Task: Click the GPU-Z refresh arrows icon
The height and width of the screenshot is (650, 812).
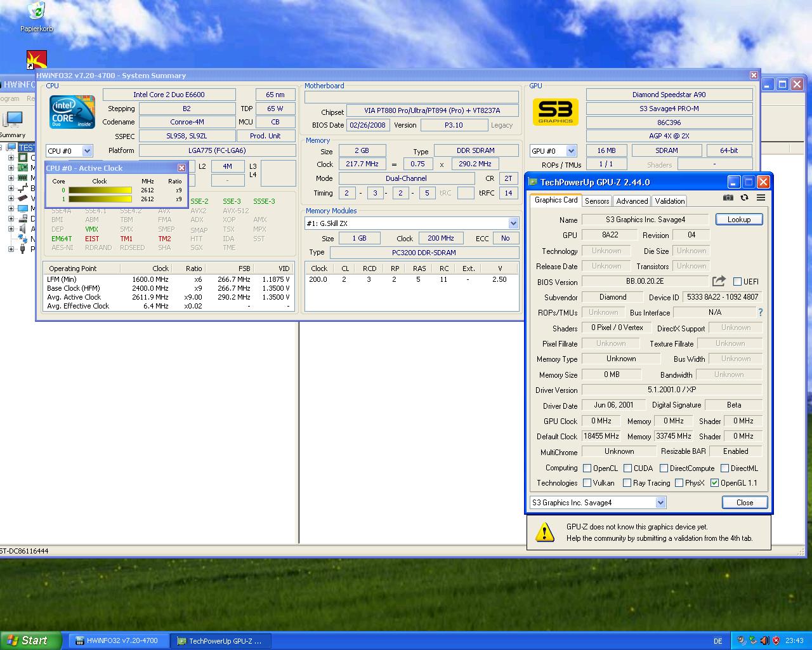Action: pos(744,197)
